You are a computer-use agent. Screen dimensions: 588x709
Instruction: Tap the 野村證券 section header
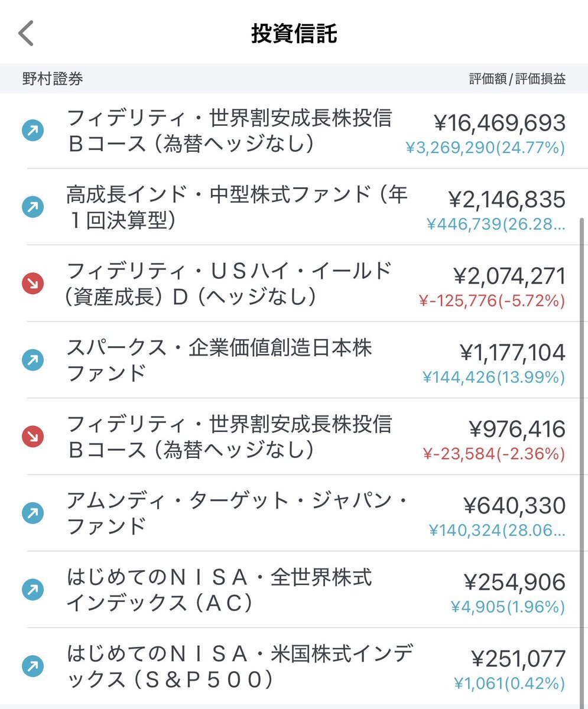click(53, 79)
